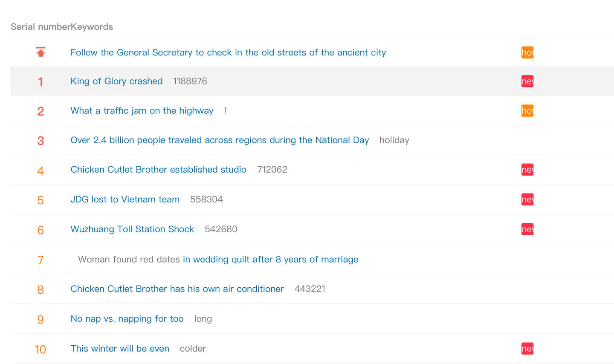Open Chicken Cutlet Brother established studio link
Viewport: 614px width, 364px height.
158,170
